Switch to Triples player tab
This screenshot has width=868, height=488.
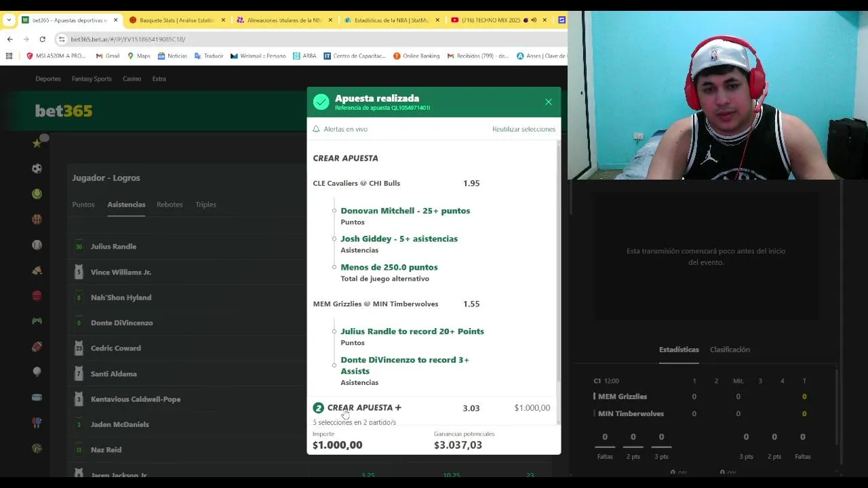coord(205,205)
